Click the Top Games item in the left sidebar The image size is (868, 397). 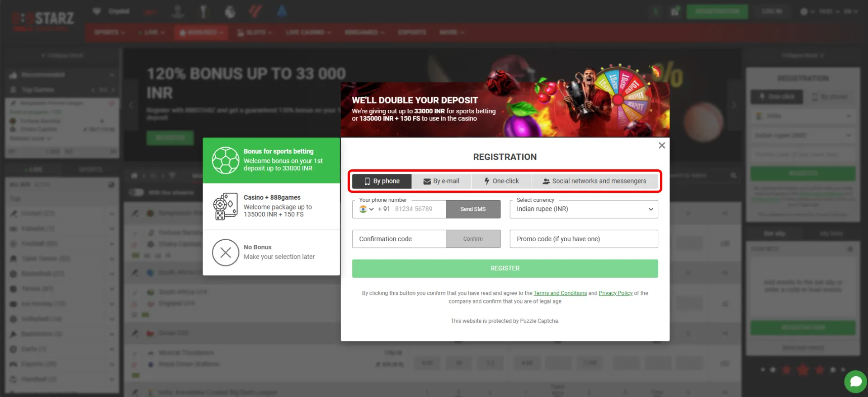pyautogui.click(x=38, y=90)
